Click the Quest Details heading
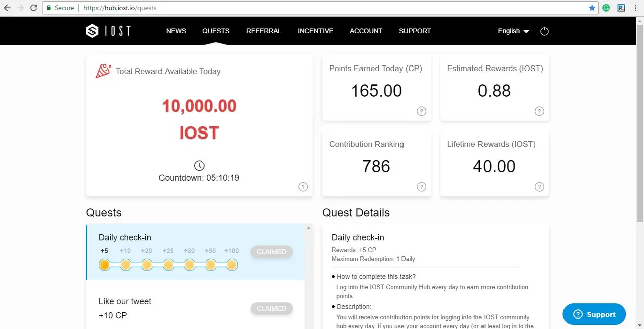Image resolution: width=644 pixels, height=329 pixels. click(356, 213)
